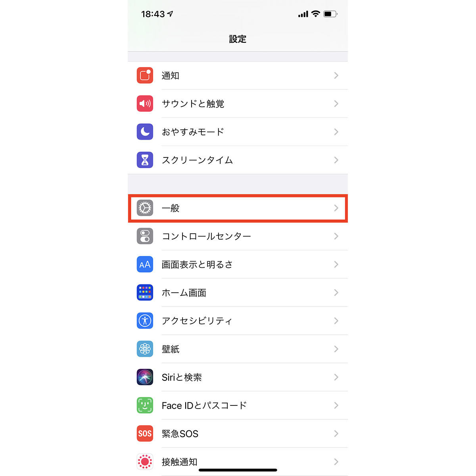Tap the コントロールセンター toggles icon

145,236
